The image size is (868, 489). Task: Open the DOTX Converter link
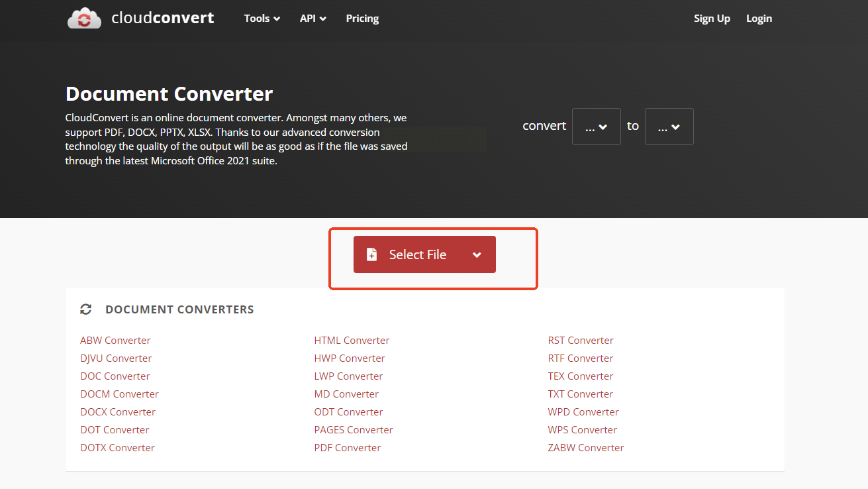pos(117,448)
